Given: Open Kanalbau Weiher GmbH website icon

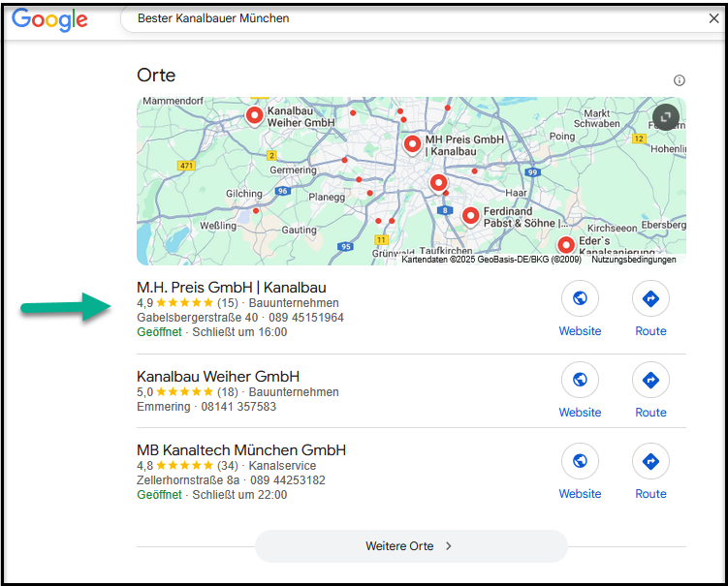Looking at the screenshot, I should [x=580, y=381].
